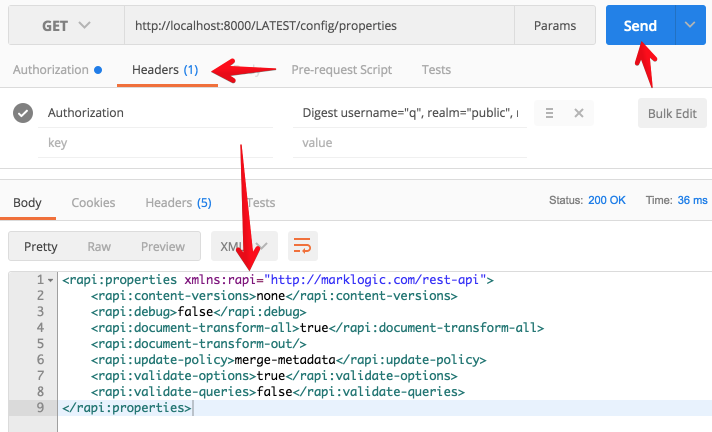This screenshot has width=712, height=432.
Task: Open the XML format dropdown
Action: click(244, 246)
